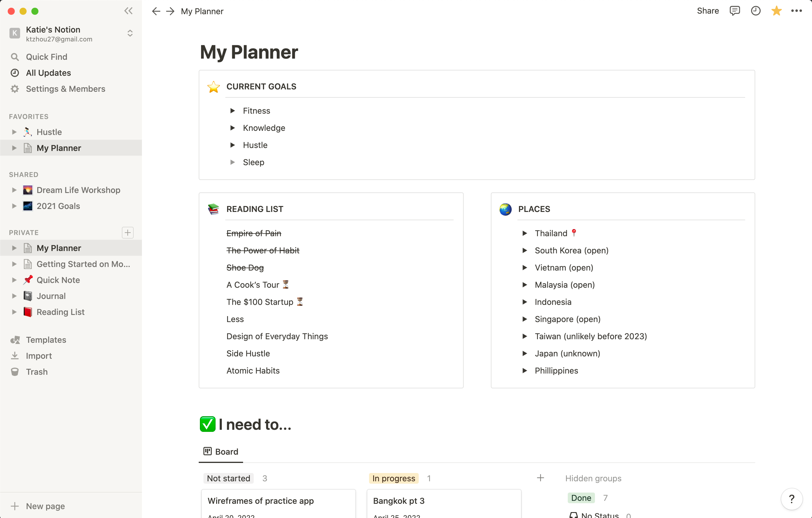Collapse the sidebar with double-chevron icon
The height and width of the screenshot is (518, 812).
coord(128,11)
